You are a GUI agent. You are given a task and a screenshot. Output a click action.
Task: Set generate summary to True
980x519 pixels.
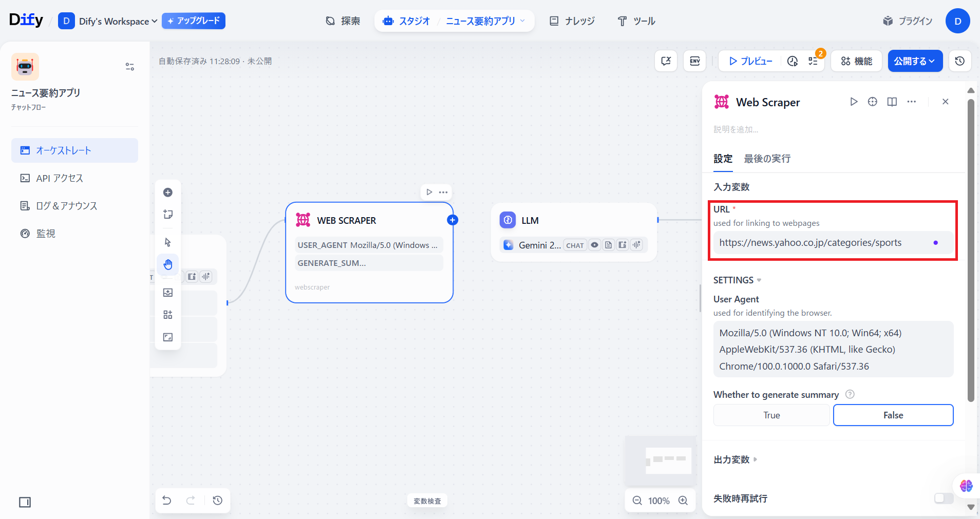771,415
